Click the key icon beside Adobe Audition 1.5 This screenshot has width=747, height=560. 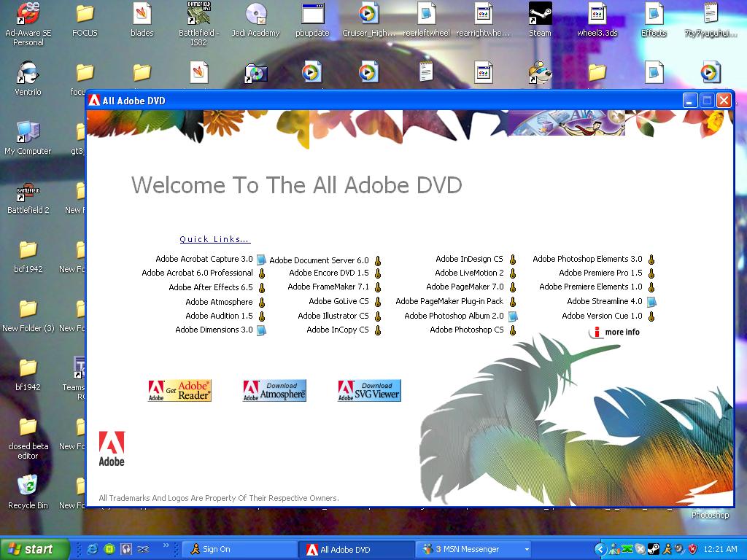coord(262,316)
